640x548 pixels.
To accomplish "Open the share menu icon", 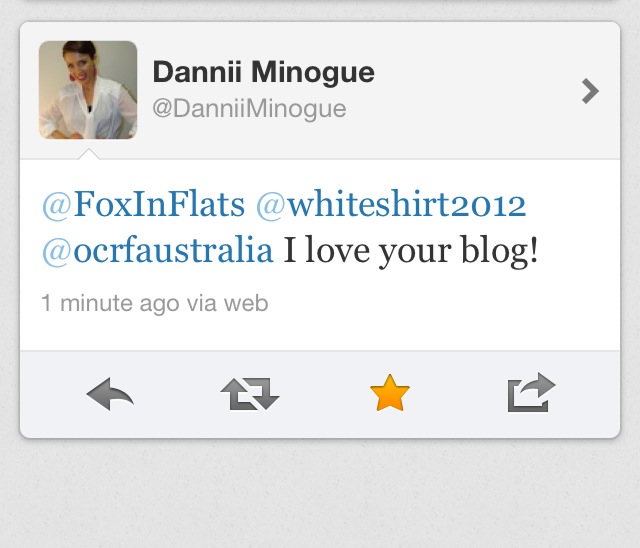I will [531, 392].
